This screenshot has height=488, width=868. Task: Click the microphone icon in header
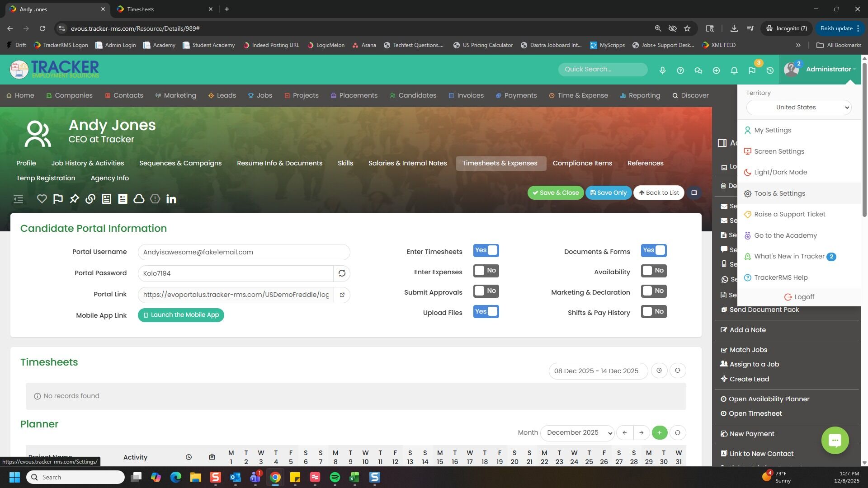tap(662, 70)
